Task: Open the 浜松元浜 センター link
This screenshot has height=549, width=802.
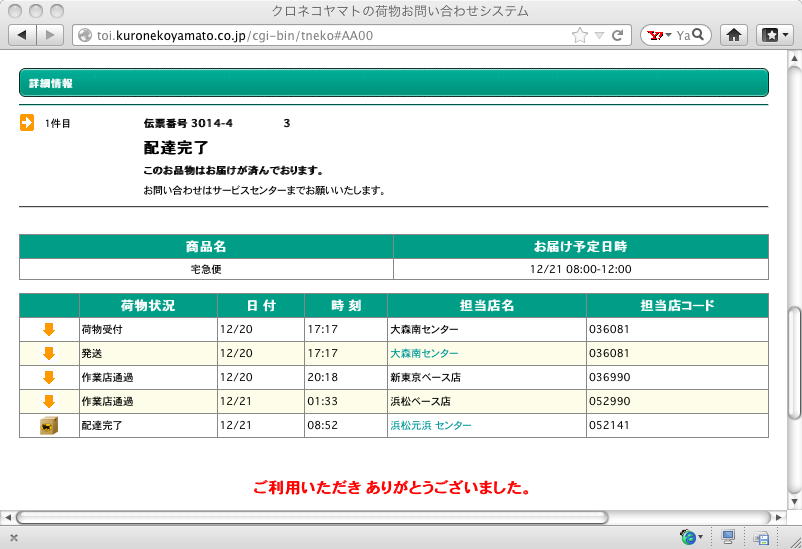Action: click(431, 425)
